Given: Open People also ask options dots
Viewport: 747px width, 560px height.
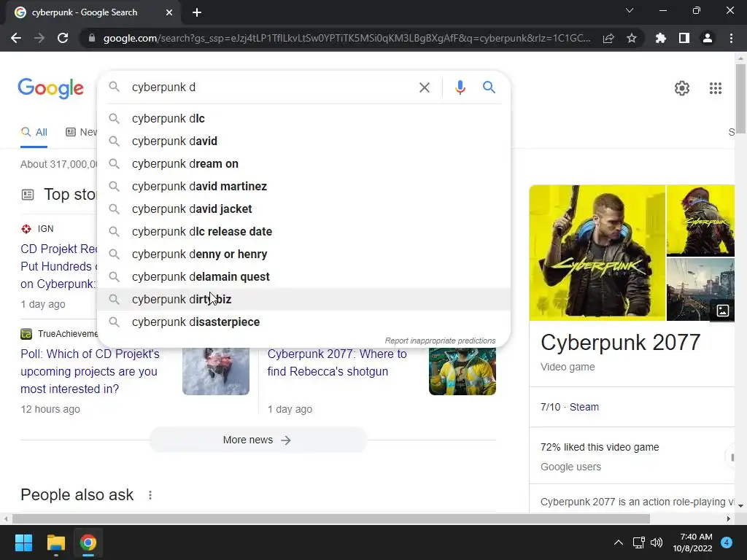Looking at the screenshot, I should (x=150, y=495).
